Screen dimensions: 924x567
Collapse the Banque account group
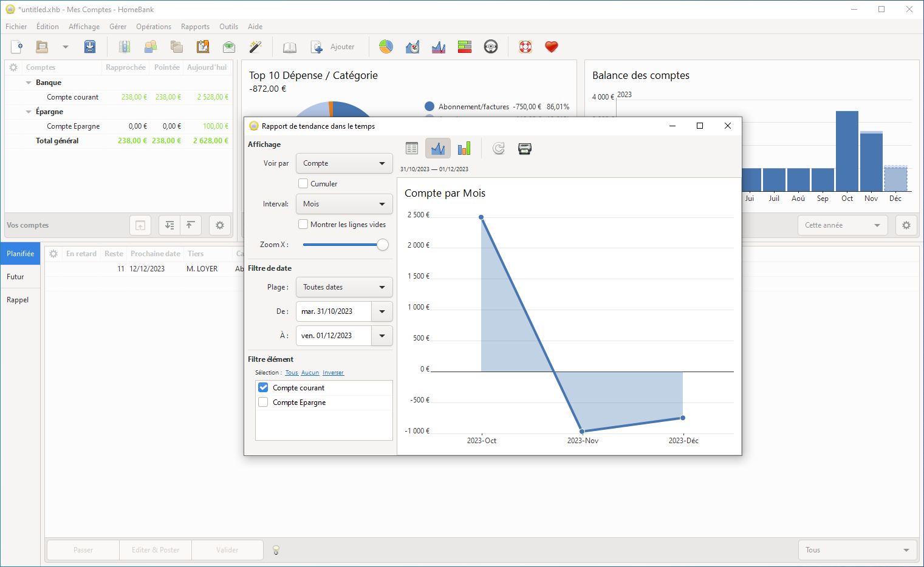pyautogui.click(x=29, y=83)
